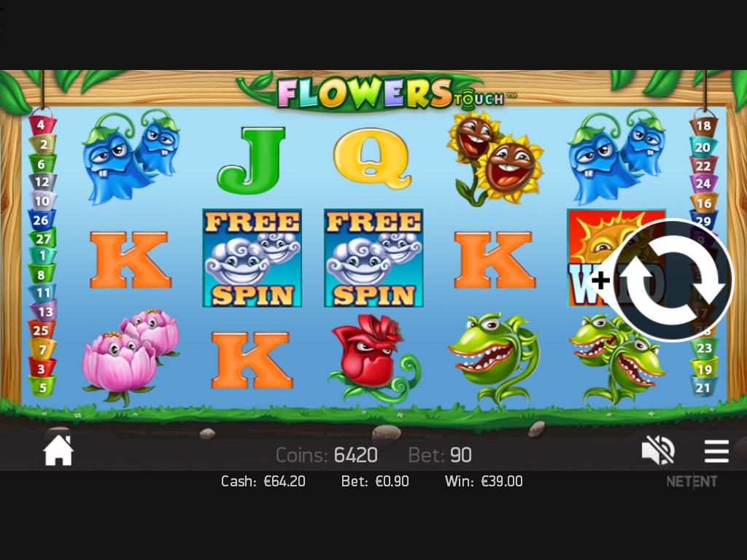Toggle the muted speaker sound icon
Image resolution: width=747 pixels, height=560 pixels.
point(658,451)
